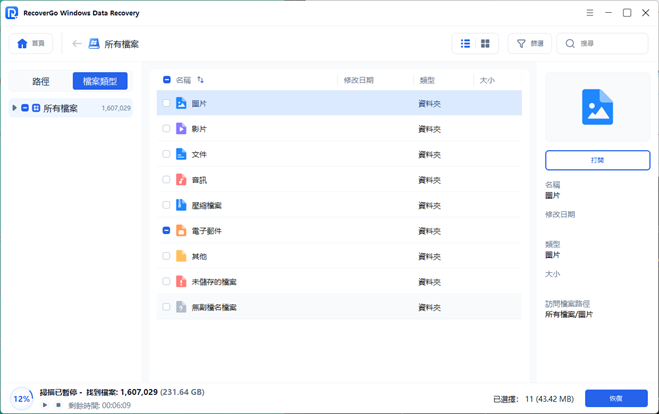
Task: Check the 壓縮檔案 folder checkbox
Action: tap(166, 205)
